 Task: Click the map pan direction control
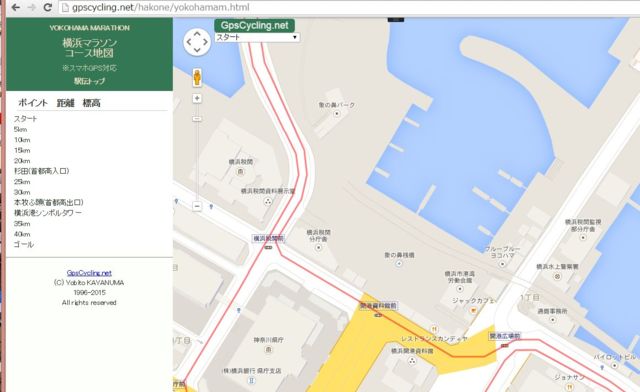[x=197, y=42]
